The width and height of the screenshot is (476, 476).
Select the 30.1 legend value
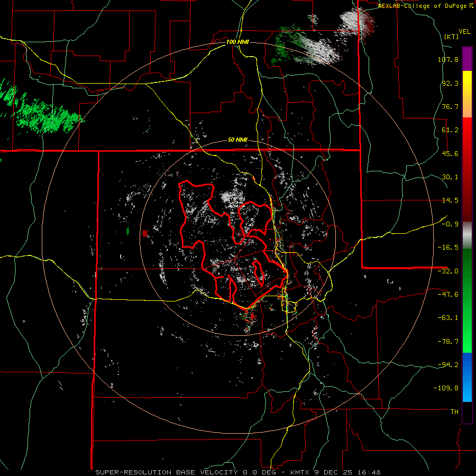coord(450,177)
